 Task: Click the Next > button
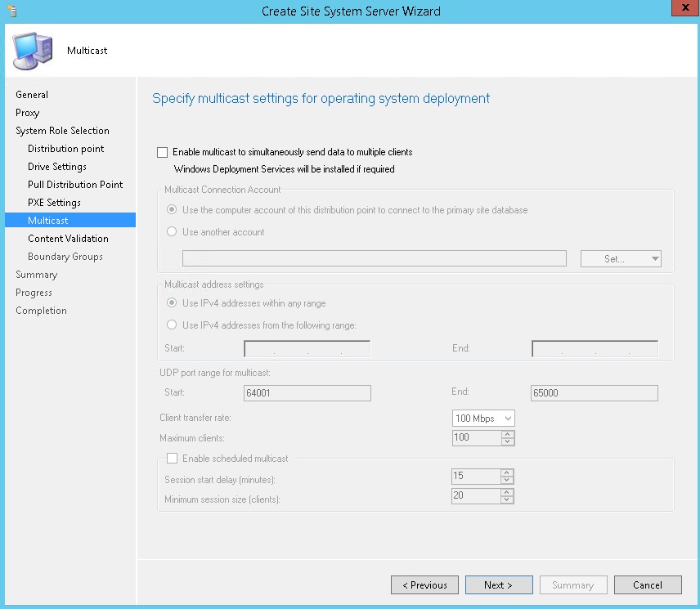tap(499, 585)
